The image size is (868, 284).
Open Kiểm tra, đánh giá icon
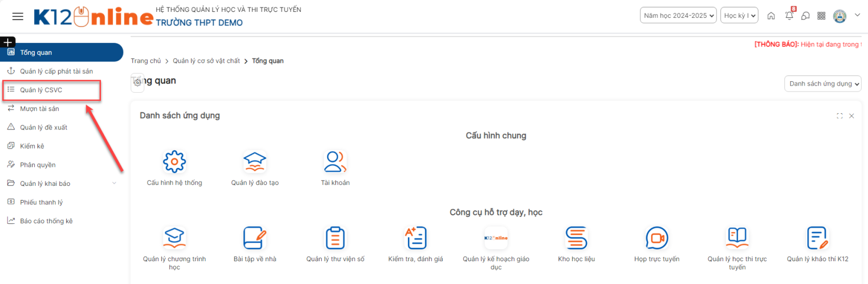click(416, 238)
